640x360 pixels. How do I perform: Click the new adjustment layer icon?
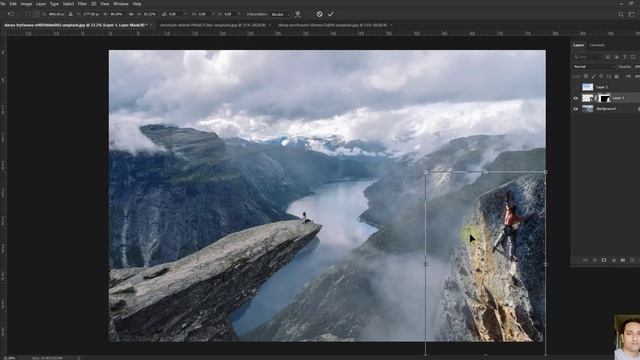[613, 260]
